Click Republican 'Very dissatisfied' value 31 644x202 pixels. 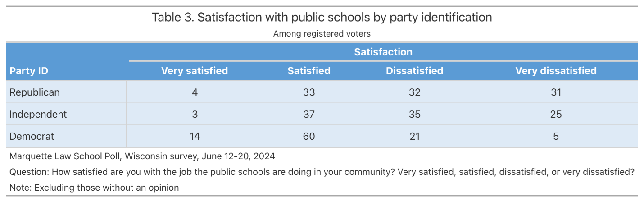pos(556,92)
